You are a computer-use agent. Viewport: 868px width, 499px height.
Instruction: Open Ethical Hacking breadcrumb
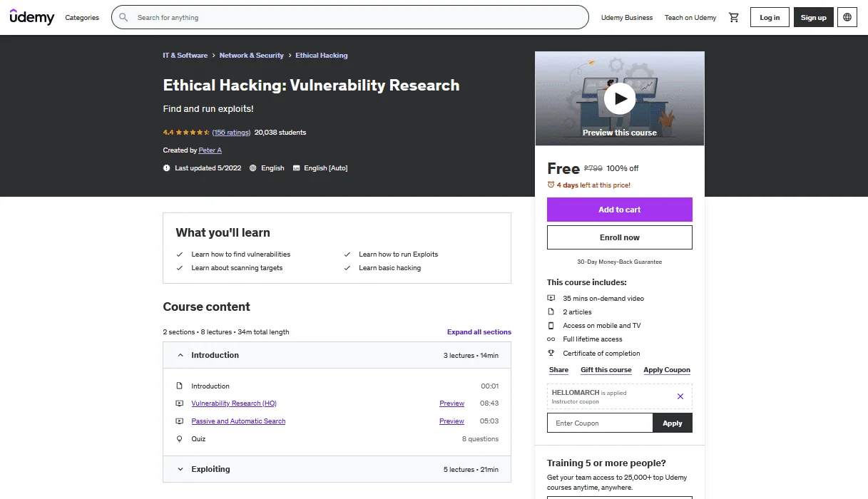tap(322, 56)
